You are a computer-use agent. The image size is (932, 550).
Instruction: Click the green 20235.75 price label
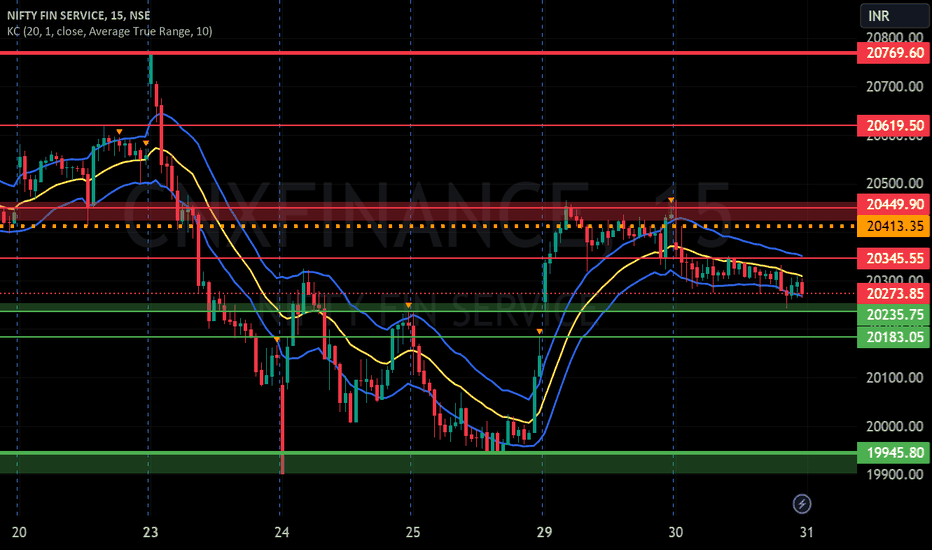pos(894,315)
